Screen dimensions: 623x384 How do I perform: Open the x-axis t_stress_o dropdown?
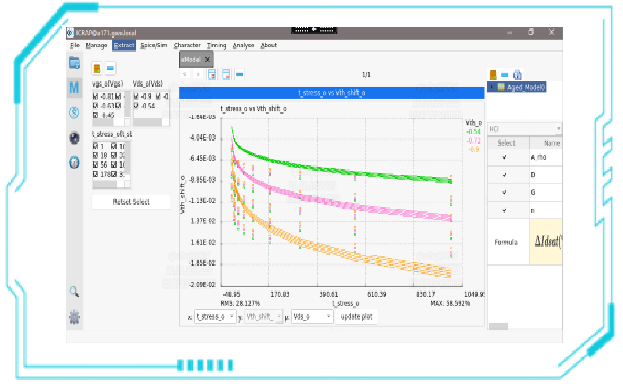215,317
